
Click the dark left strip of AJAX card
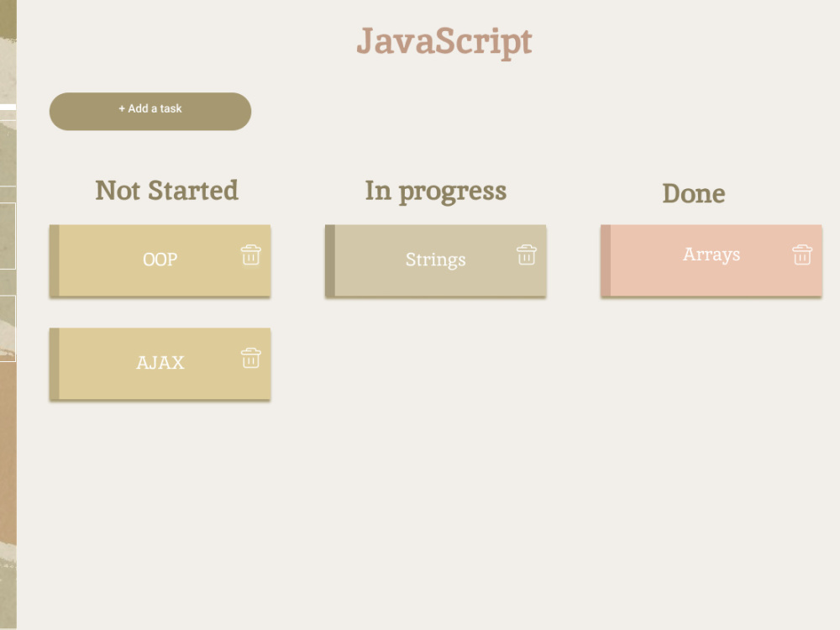pyautogui.click(x=54, y=364)
